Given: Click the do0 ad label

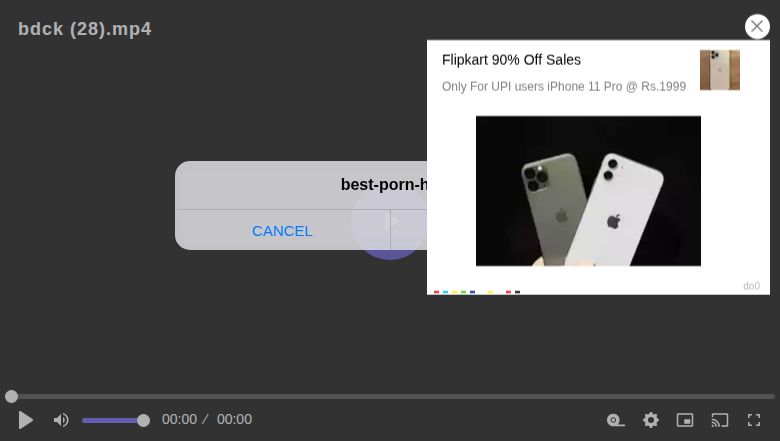Looking at the screenshot, I should [x=751, y=286].
